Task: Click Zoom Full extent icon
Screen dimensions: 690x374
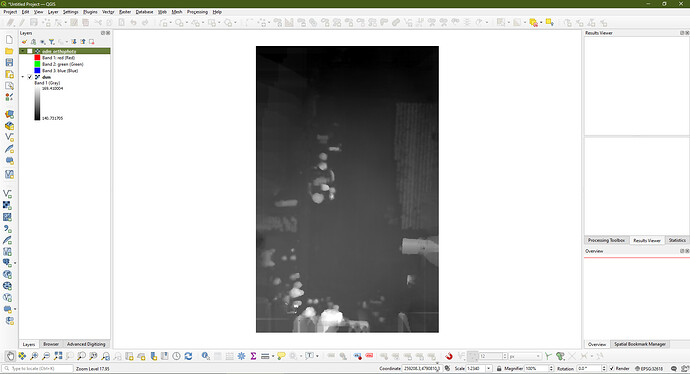Action: coord(58,356)
